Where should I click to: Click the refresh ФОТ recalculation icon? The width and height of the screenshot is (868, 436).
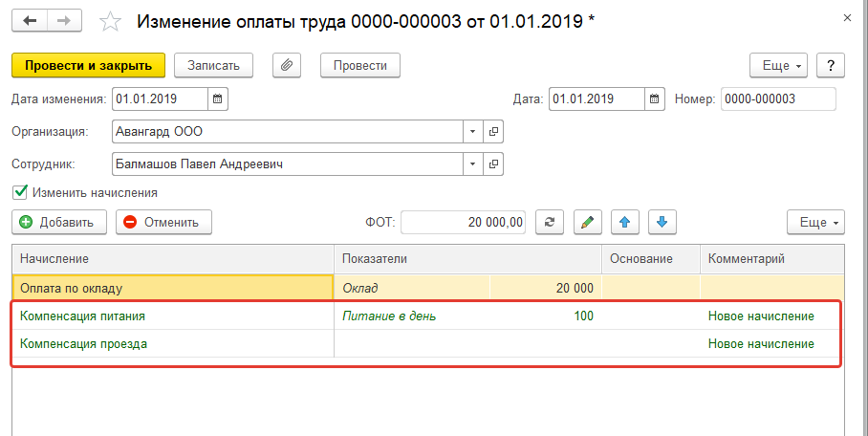[549, 223]
